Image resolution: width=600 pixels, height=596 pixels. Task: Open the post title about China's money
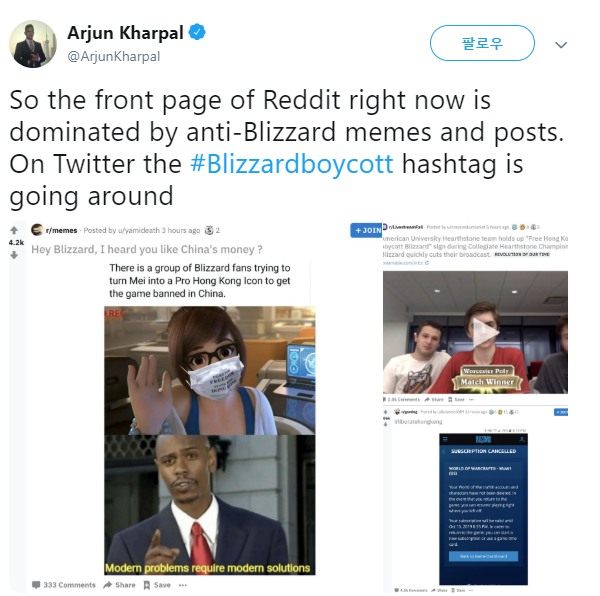[x=147, y=249]
